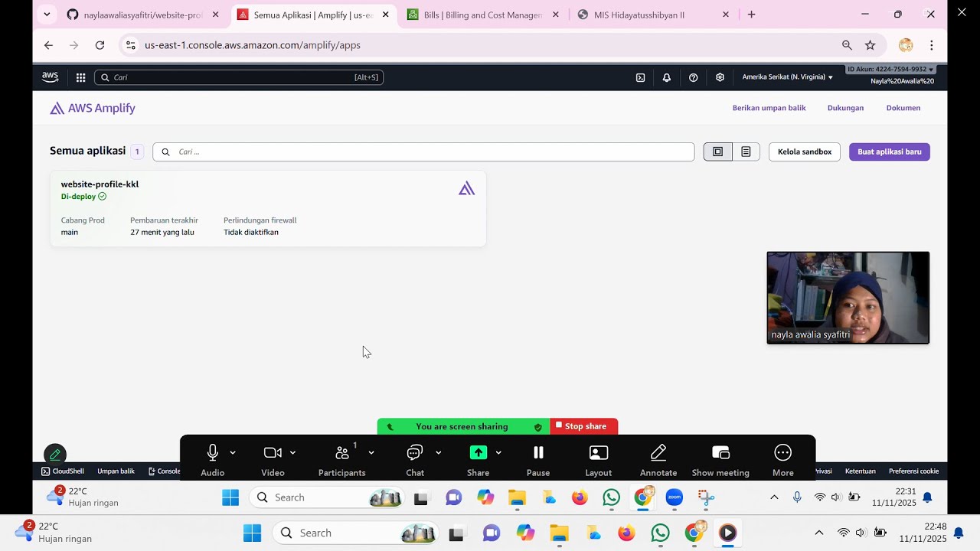Image resolution: width=980 pixels, height=551 pixels.
Task: Expand Zoom chat options arrow
Action: [x=438, y=452]
